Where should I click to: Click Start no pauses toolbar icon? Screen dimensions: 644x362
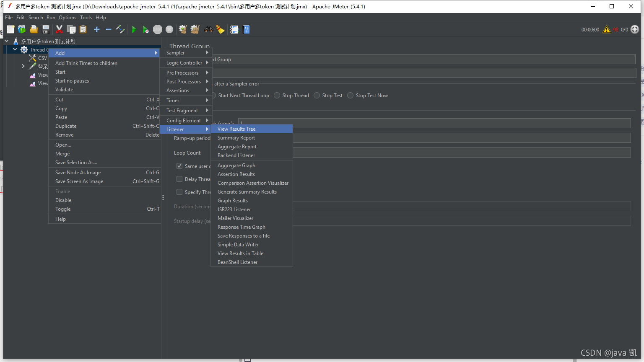pyautogui.click(x=145, y=29)
